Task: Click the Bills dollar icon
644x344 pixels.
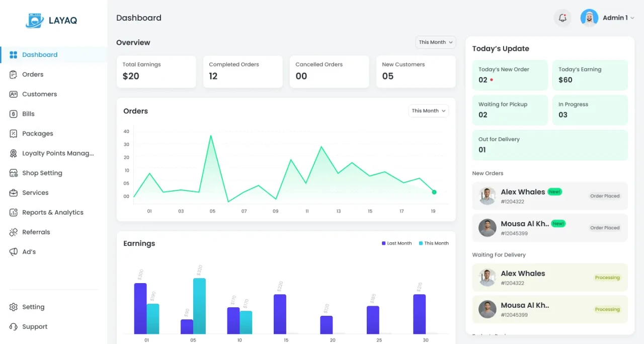Action: click(x=14, y=114)
